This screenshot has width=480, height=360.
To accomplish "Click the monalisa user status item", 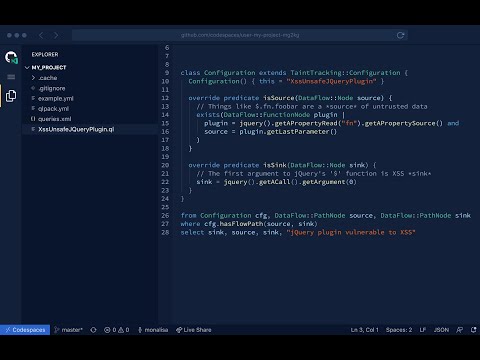I will click(153, 330).
